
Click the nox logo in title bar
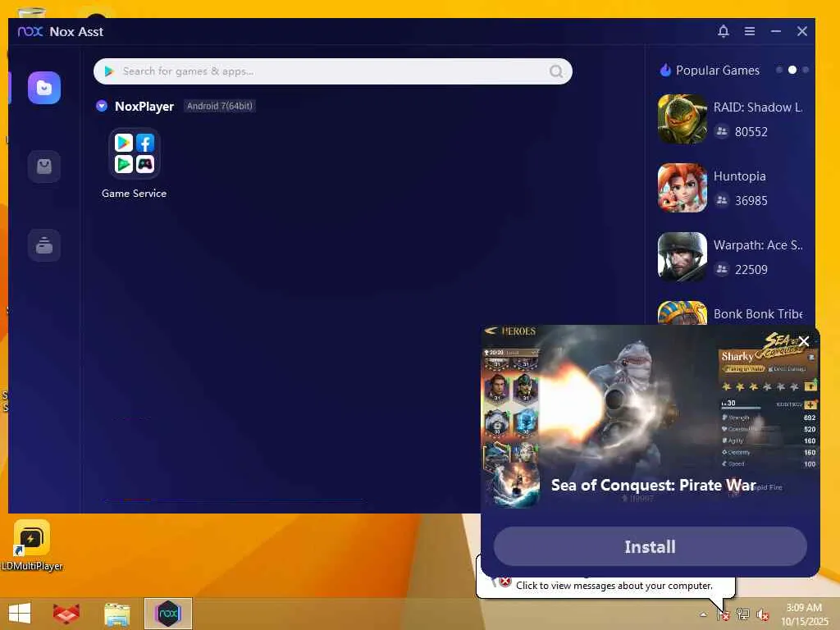[x=30, y=32]
